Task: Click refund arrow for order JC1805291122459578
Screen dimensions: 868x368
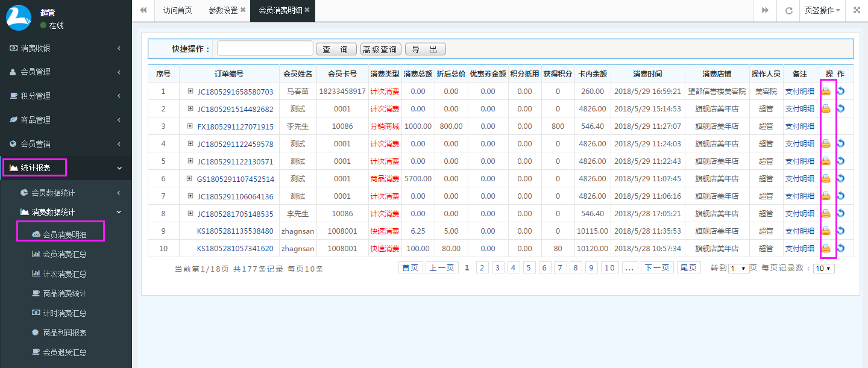Action: pyautogui.click(x=841, y=144)
